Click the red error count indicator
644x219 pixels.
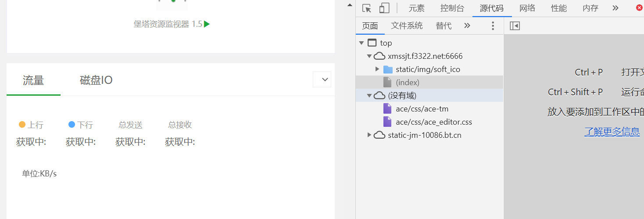(639, 8)
